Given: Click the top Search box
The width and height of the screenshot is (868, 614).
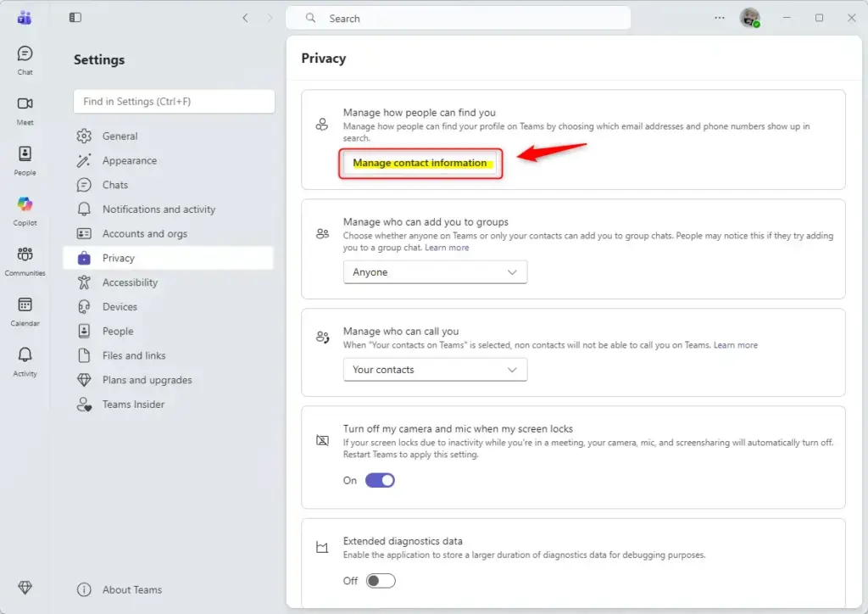Looking at the screenshot, I should tap(458, 19).
